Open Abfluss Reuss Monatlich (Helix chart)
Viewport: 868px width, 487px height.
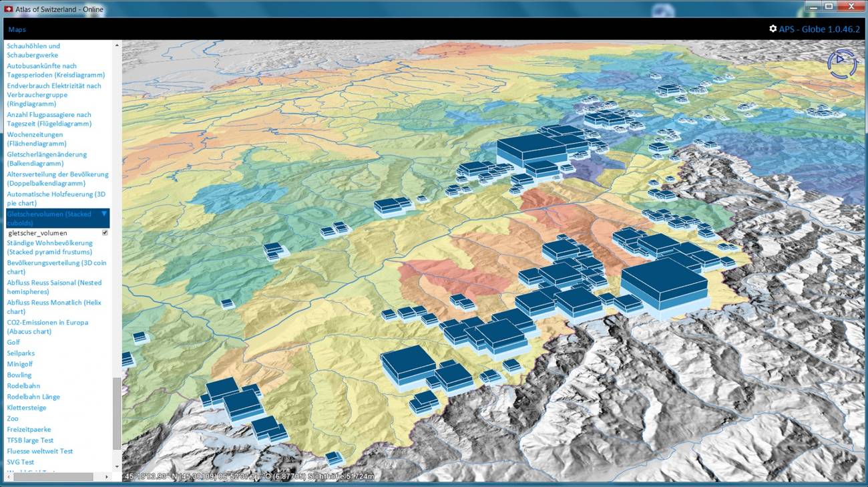(54, 307)
